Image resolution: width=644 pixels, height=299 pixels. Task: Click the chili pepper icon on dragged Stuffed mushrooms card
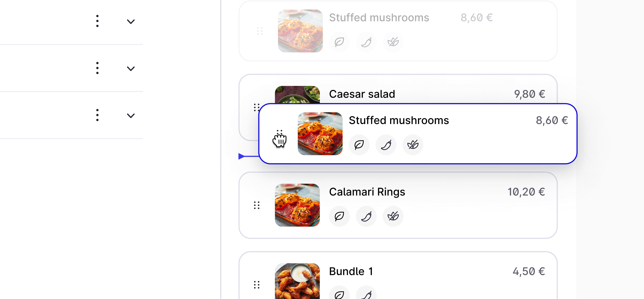pos(386,145)
